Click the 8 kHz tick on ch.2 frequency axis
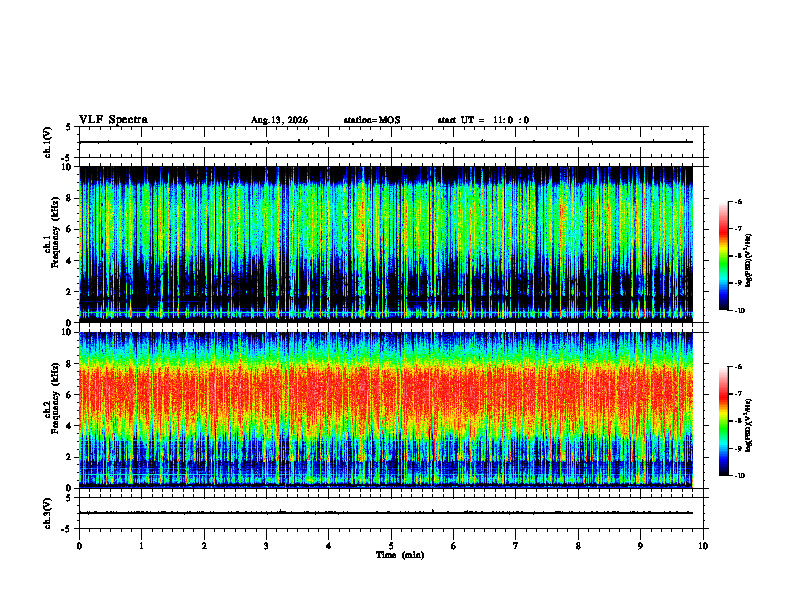 70,364
